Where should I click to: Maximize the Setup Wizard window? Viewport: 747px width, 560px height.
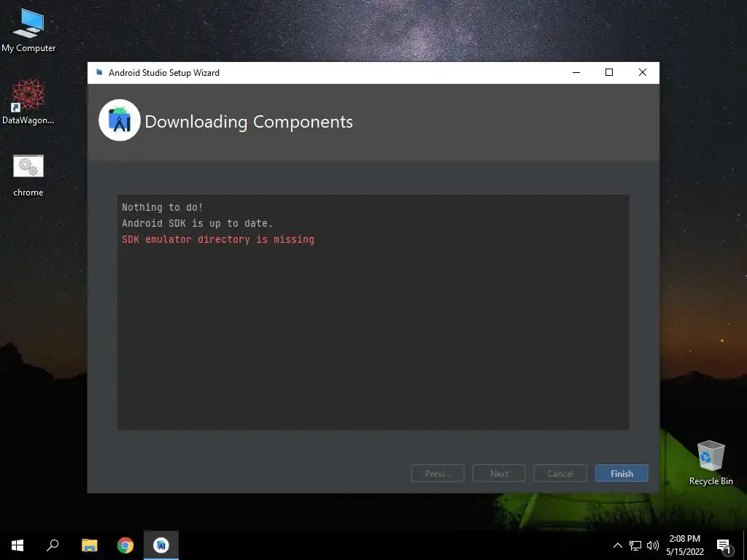click(x=609, y=72)
